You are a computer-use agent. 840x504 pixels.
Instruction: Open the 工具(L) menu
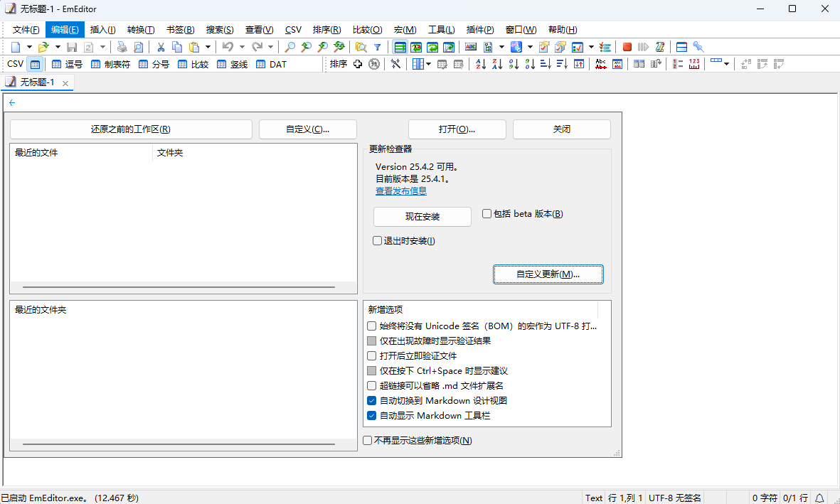click(441, 30)
